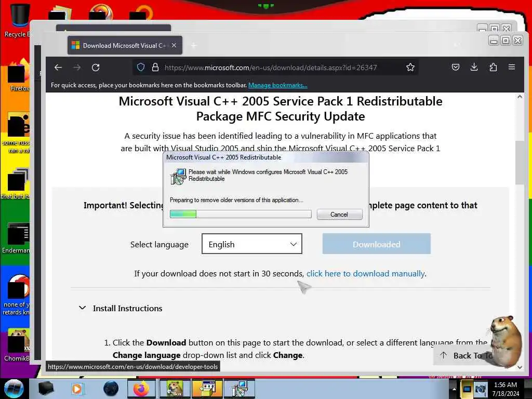Click the installer setup icon in dialog
This screenshot has width=532, height=399.
[178, 177]
